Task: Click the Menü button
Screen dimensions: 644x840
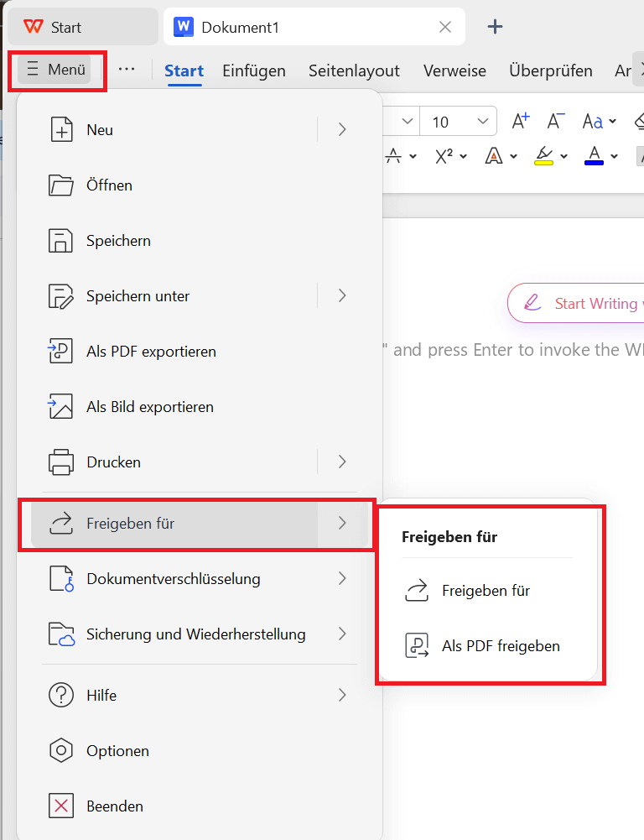Action: coord(56,70)
